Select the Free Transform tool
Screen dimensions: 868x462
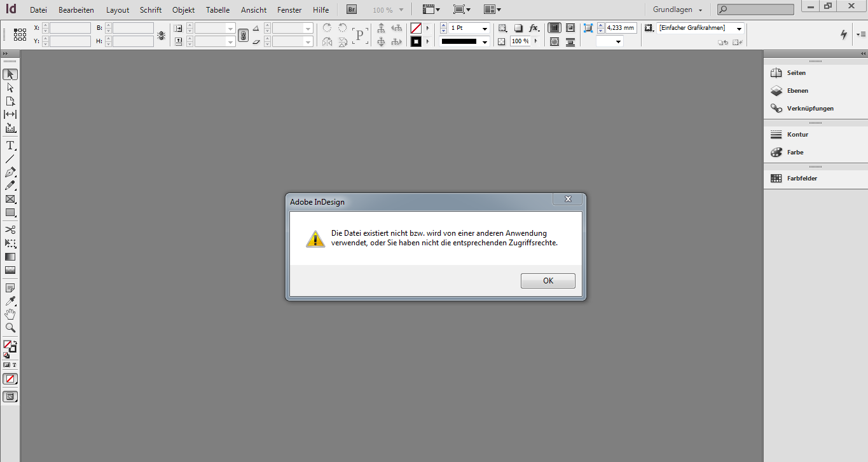click(10, 243)
